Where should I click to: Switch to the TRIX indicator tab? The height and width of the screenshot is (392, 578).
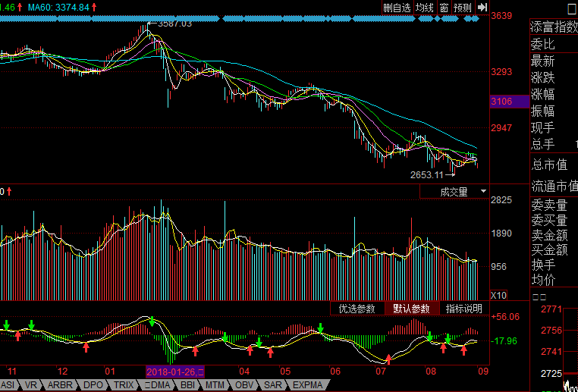click(x=124, y=385)
